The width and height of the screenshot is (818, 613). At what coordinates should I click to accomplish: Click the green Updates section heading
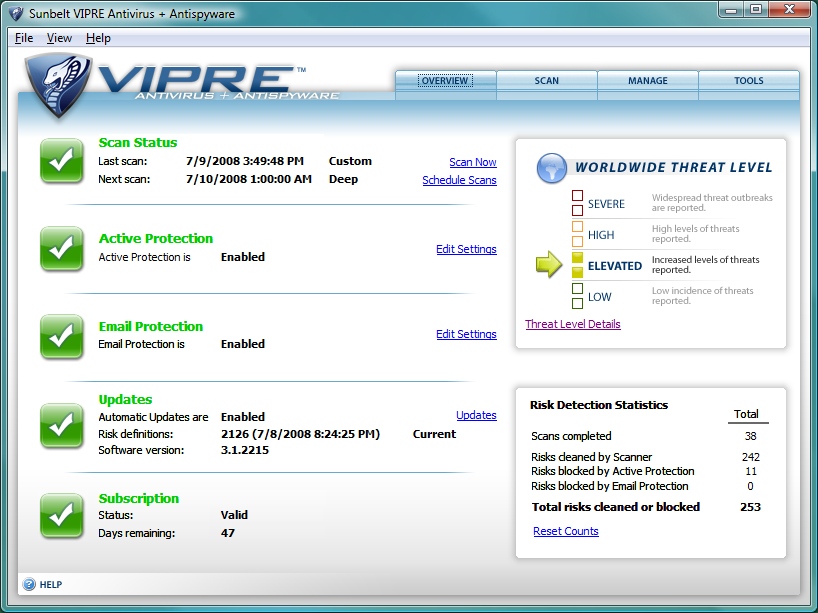(125, 400)
